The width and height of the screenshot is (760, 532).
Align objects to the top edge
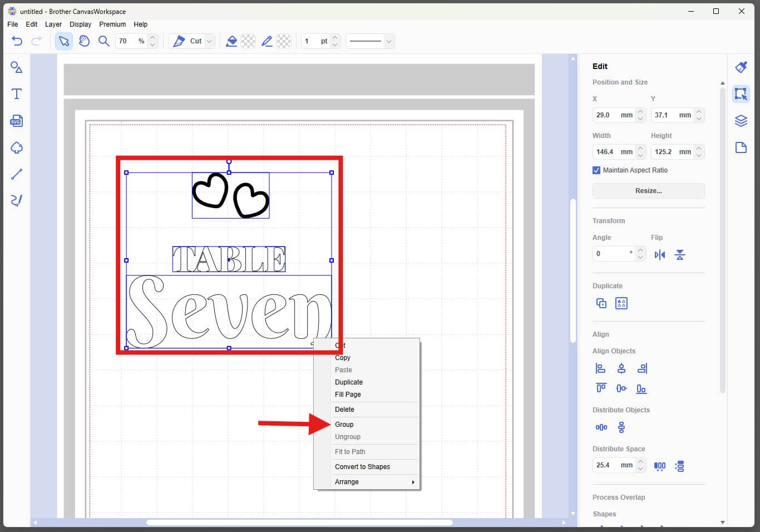(x=601, y=388)
